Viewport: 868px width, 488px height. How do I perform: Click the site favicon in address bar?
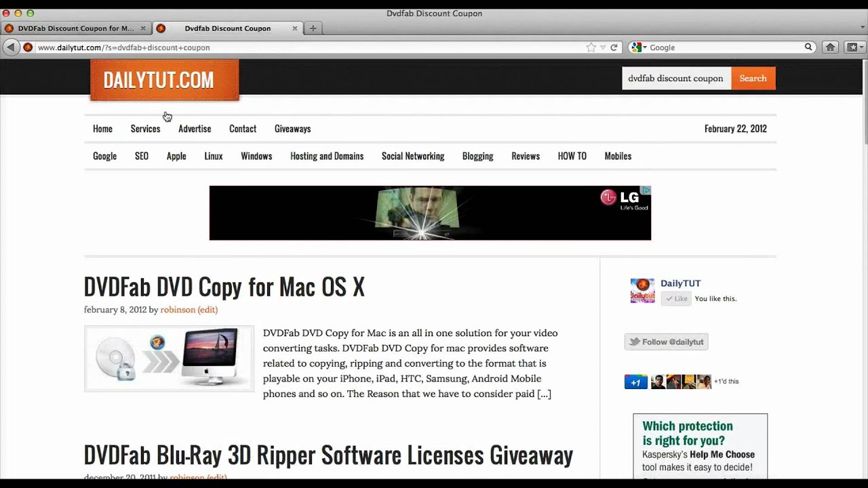click(28, 47)
